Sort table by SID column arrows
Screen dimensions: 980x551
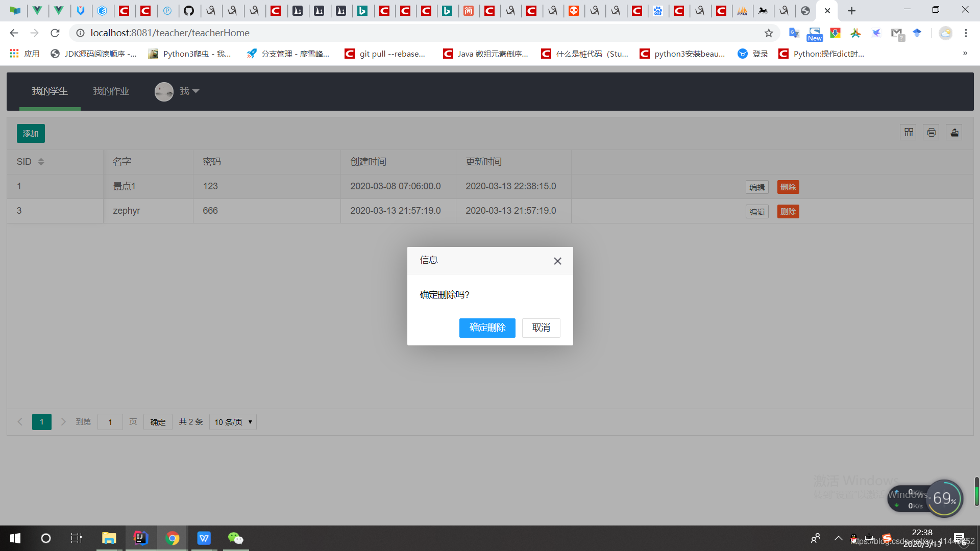click(x=41, y=162)
